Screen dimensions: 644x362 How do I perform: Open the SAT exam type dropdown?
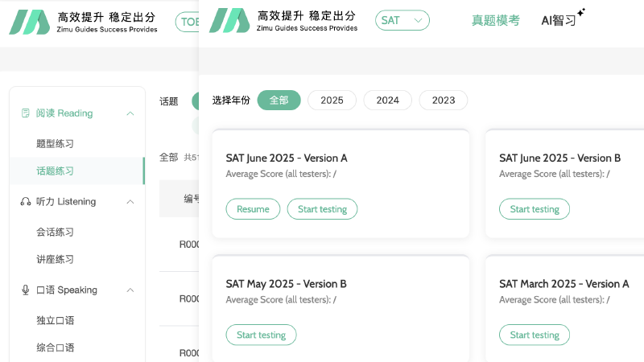coord(402,21)
